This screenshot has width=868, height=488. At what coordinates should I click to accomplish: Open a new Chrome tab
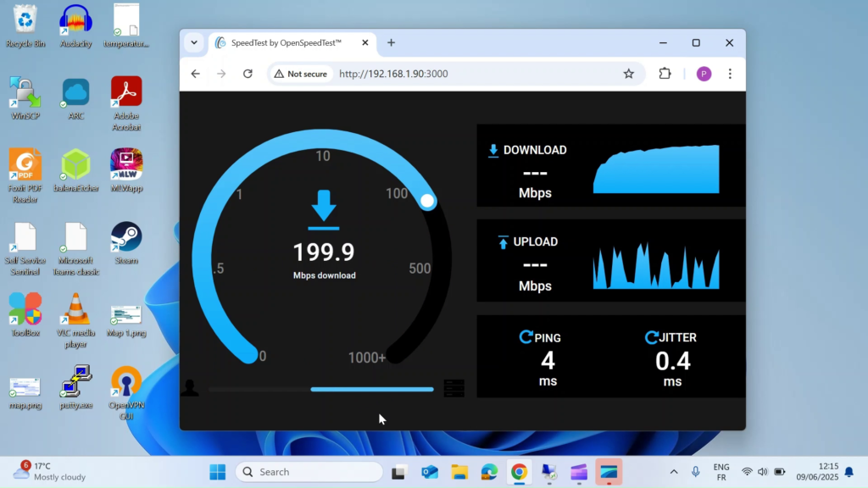pyautogui.click(x=391, y=42)
